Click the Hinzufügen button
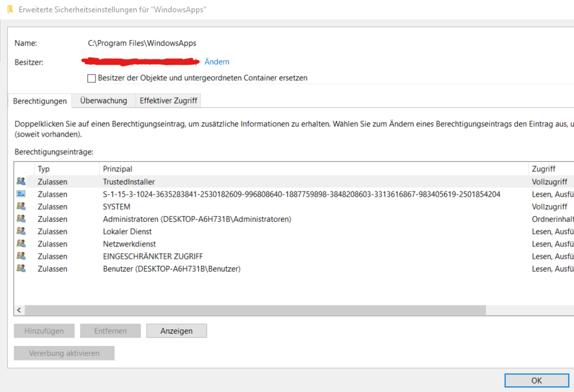574x392 pixels. [44, 331]
